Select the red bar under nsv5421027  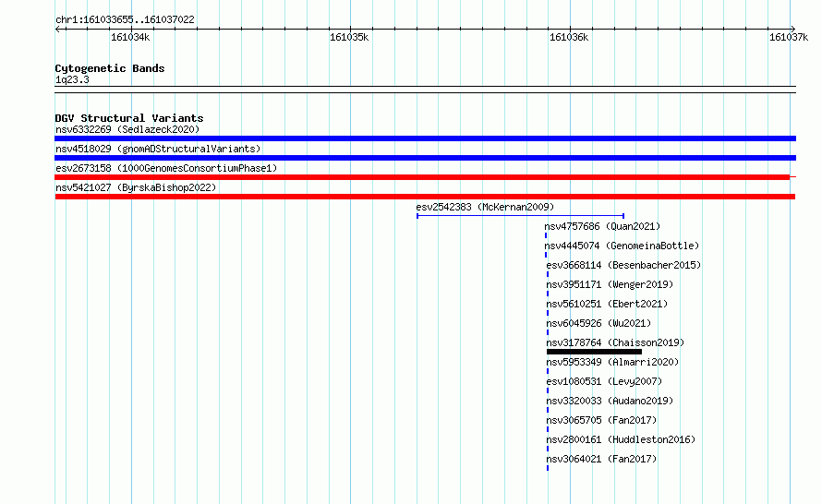point(425,197)
